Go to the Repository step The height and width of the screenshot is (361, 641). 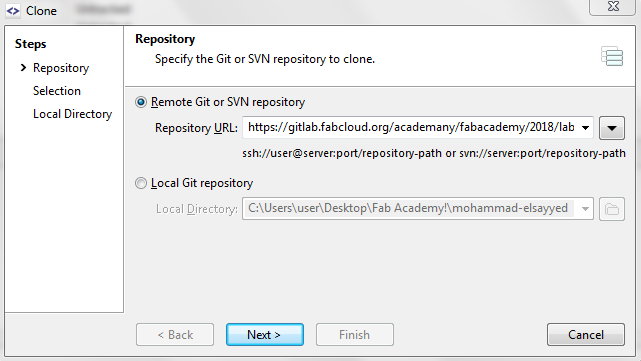click(61, 68)
